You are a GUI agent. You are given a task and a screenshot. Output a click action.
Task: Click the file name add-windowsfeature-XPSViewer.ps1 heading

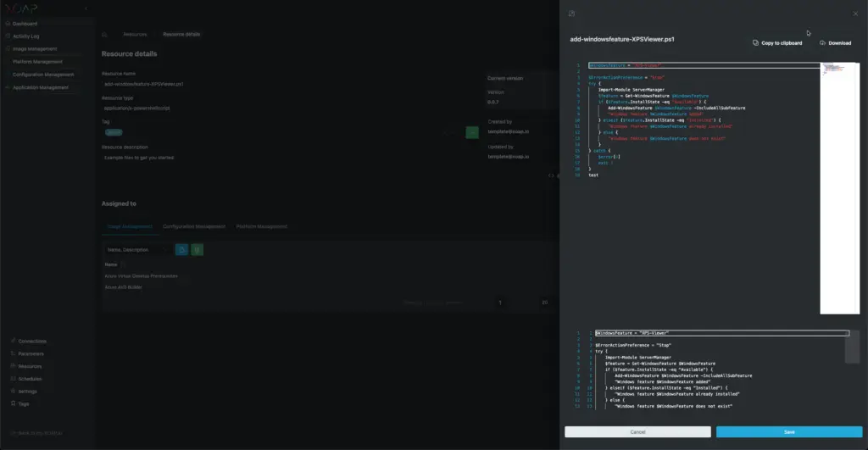[x=622, y=39]
